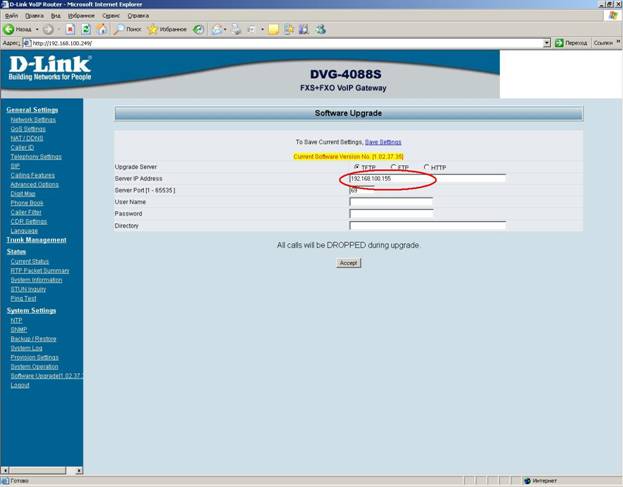Open System Information in the sidebar

36,280
